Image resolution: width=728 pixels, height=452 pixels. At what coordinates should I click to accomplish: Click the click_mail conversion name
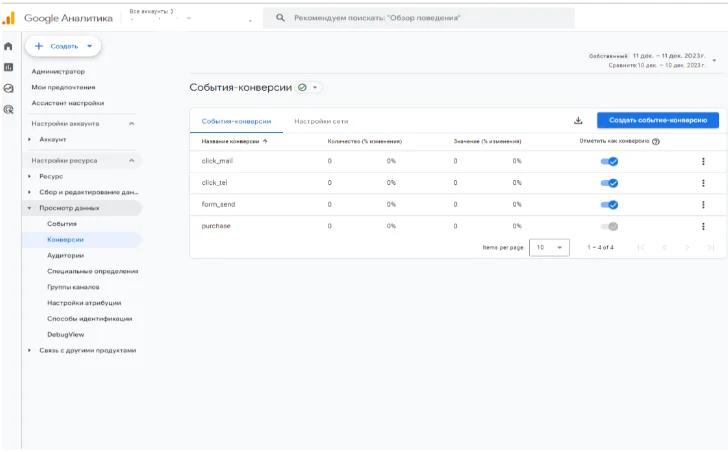(x=217, y=161)
